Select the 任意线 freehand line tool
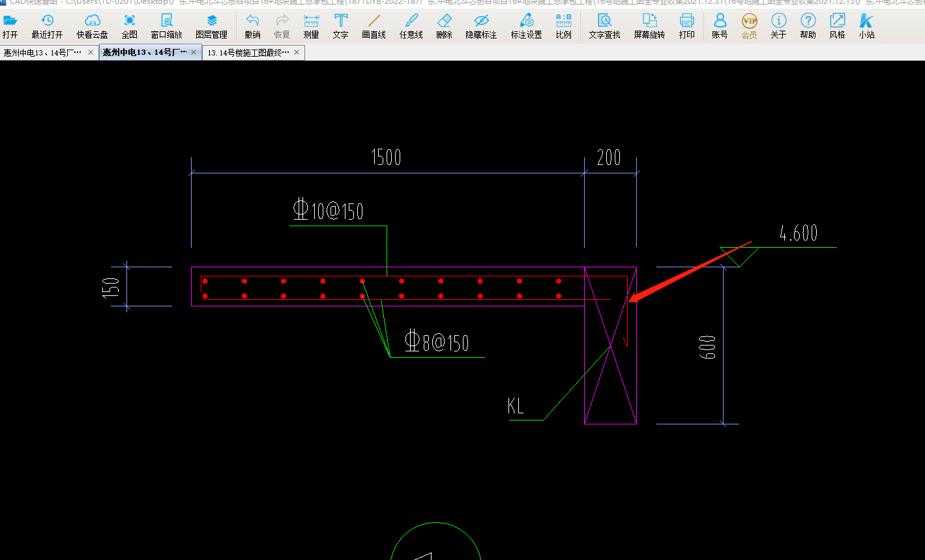Image resolution: width=925 pixels, height=560 pixels. click(411, 27)
